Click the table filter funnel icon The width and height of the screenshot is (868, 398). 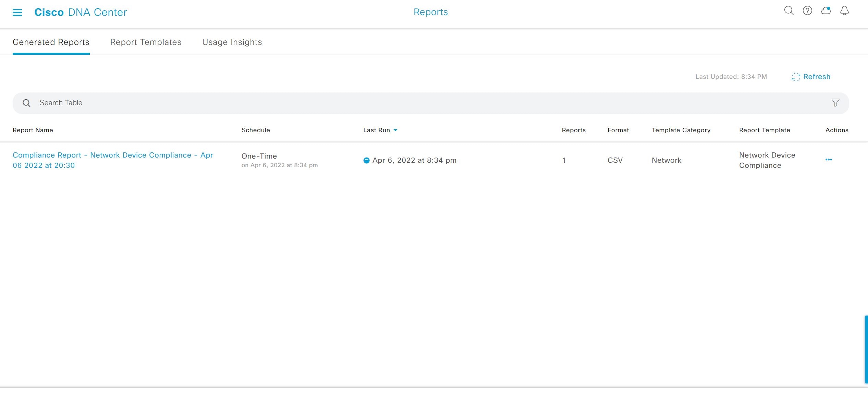[835, 102]
